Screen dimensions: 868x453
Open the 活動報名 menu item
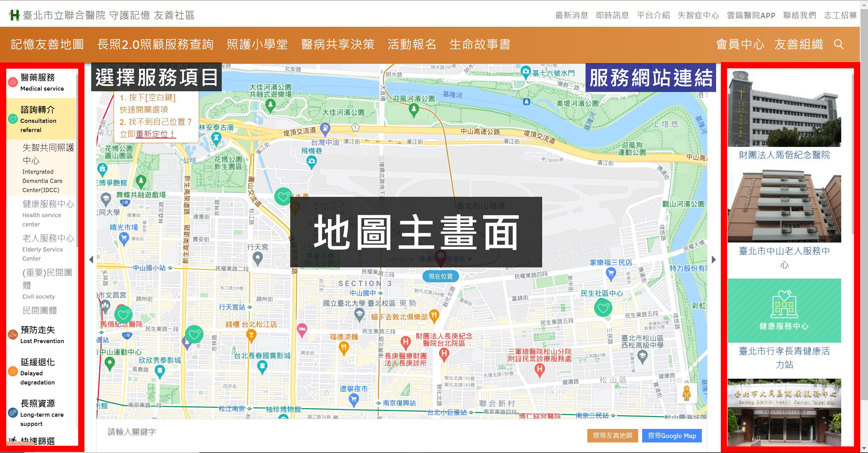tap(411, 44)
